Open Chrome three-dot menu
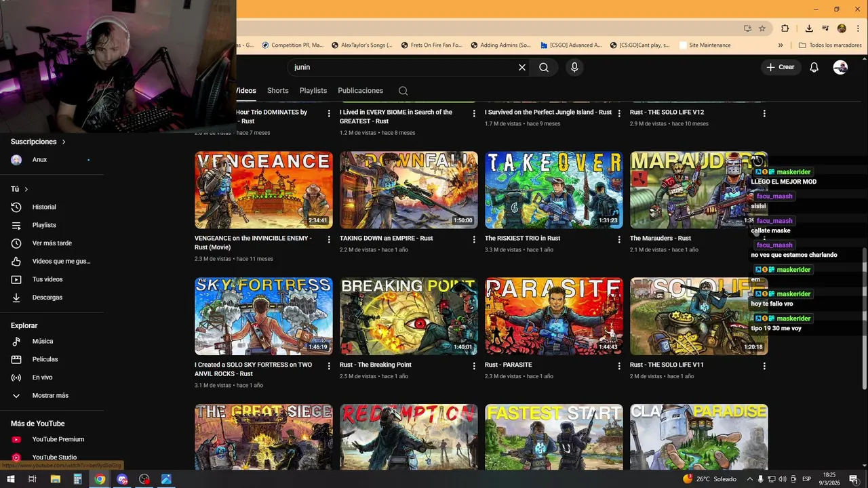Screen dimensions: 868x488 tap(857, 28)
